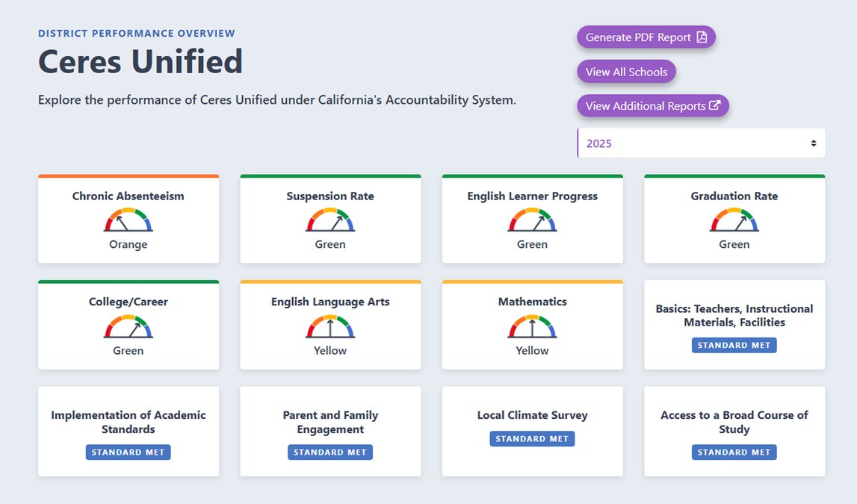Screen dimensions: 857x504
Task: Open View Additional Reports
Action: pyautogui.click(x=652, y=106)
